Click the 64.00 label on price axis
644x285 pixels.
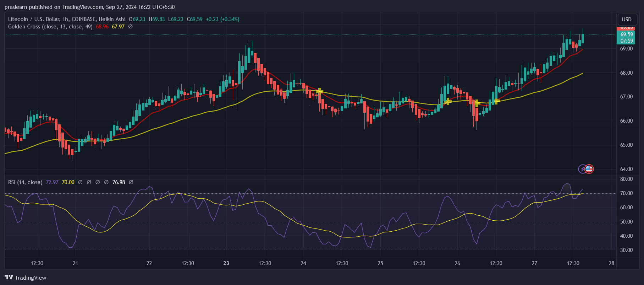pos(626,169)
